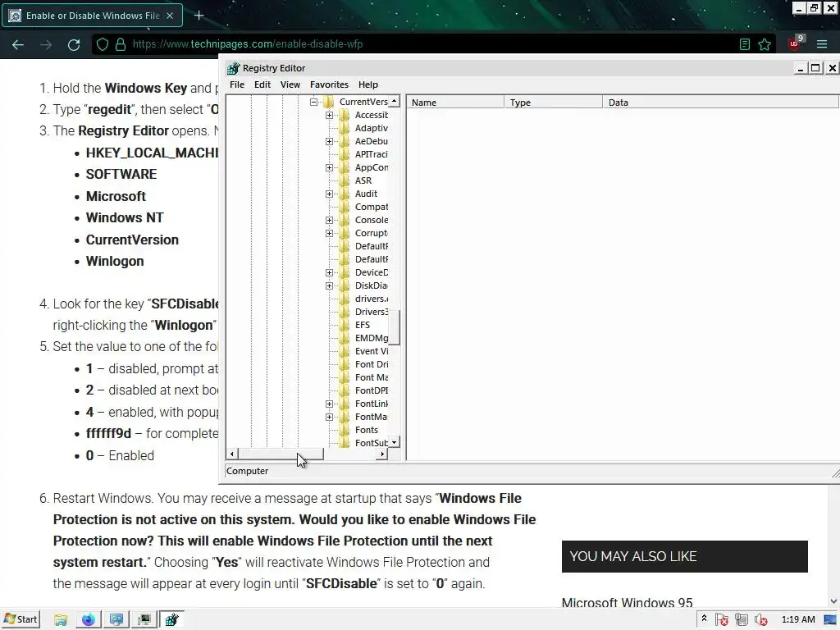Expand the FontLink key node
This screenshot has height=630, width=840.
click(330, 404)
